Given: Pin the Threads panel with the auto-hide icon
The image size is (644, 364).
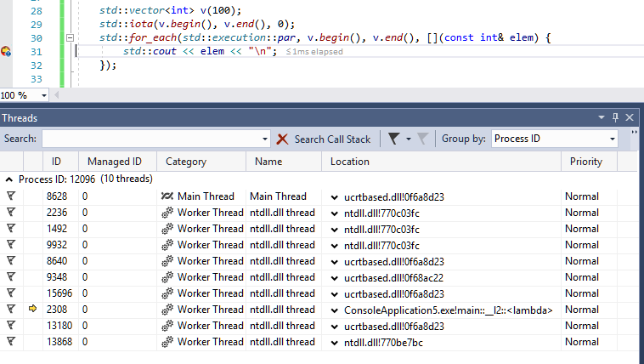Looking at the screenshot, I should pyautogui.click(x=615, y=117).
